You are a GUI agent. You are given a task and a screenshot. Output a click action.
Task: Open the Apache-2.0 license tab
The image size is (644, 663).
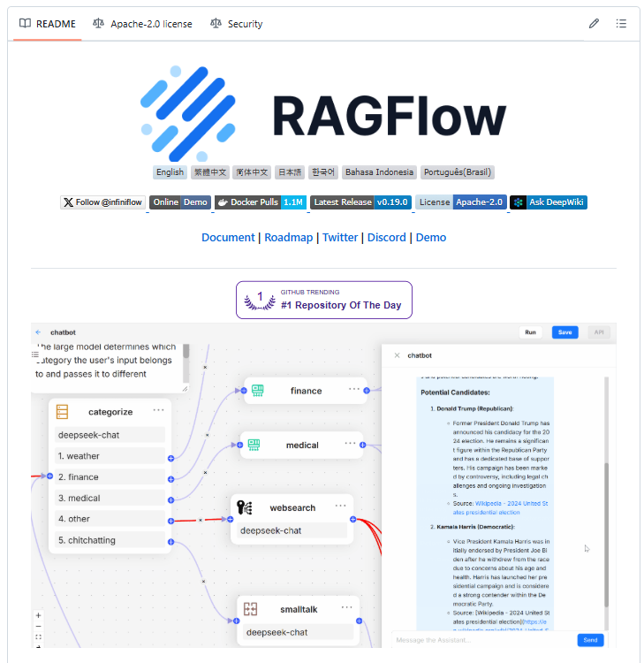(x=142, y=24)
